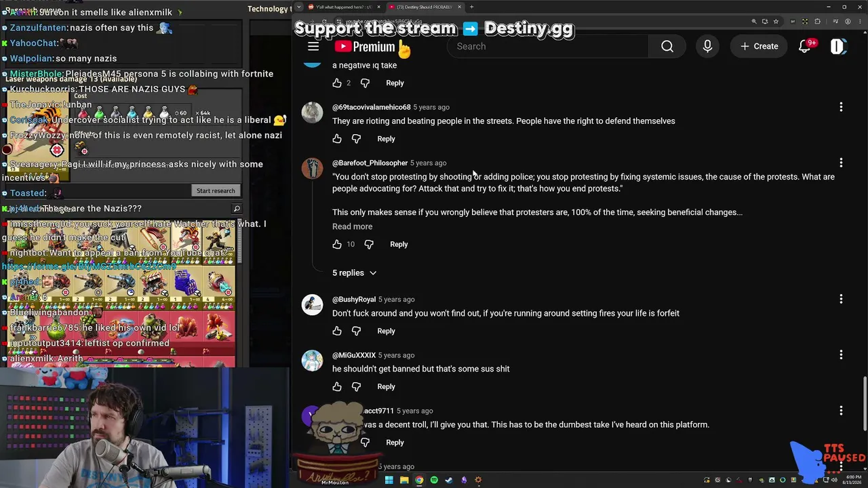Screen dimensions: 868x488
Task: Open a new Chrome tab
Action: coord(471,7)
